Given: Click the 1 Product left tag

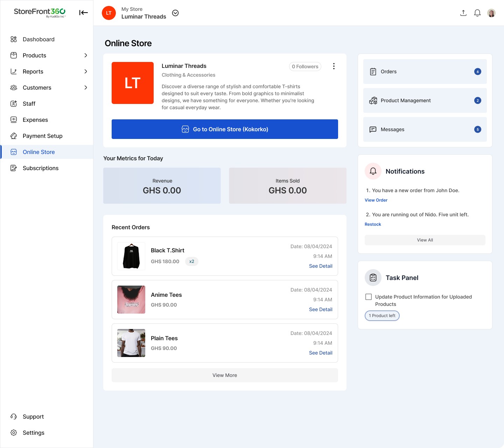Looking at the screenshot, I should pos(382,316).
